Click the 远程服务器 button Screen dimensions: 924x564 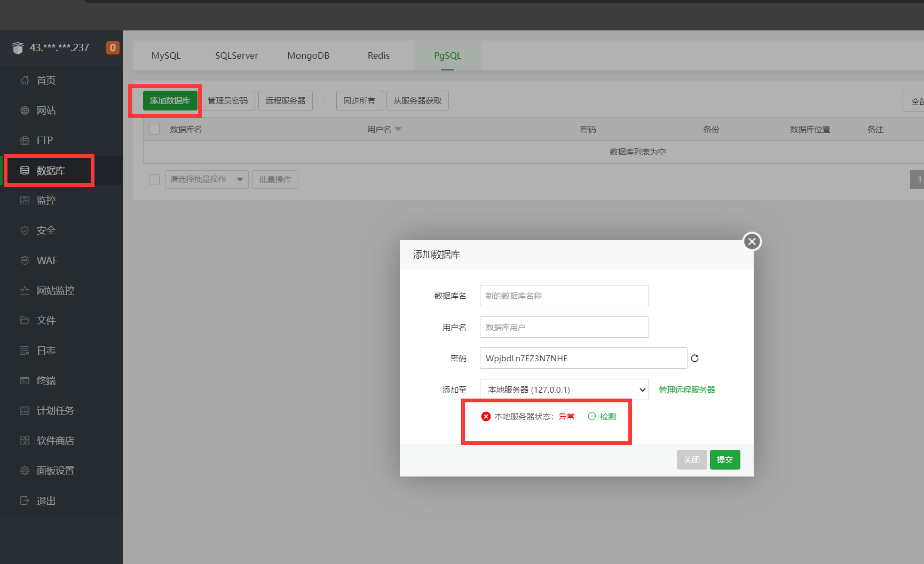(x=286, y=100)
